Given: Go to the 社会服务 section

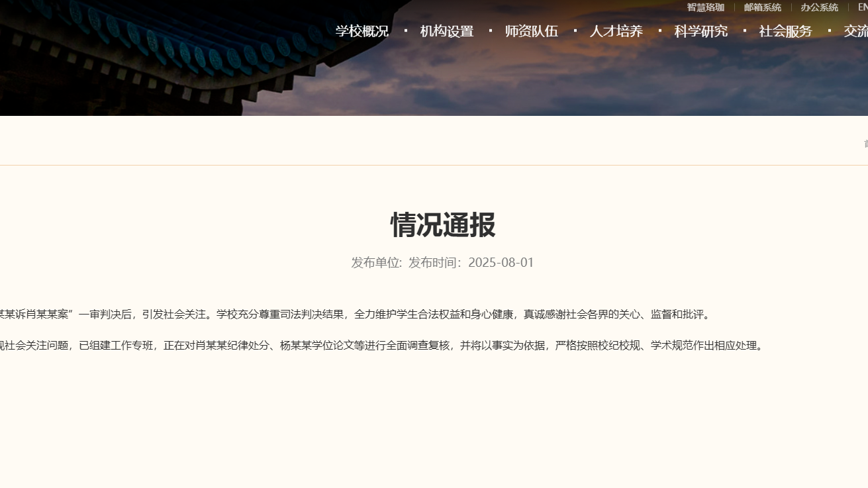Looking at the screenshot, I should [x=785, y=31].
